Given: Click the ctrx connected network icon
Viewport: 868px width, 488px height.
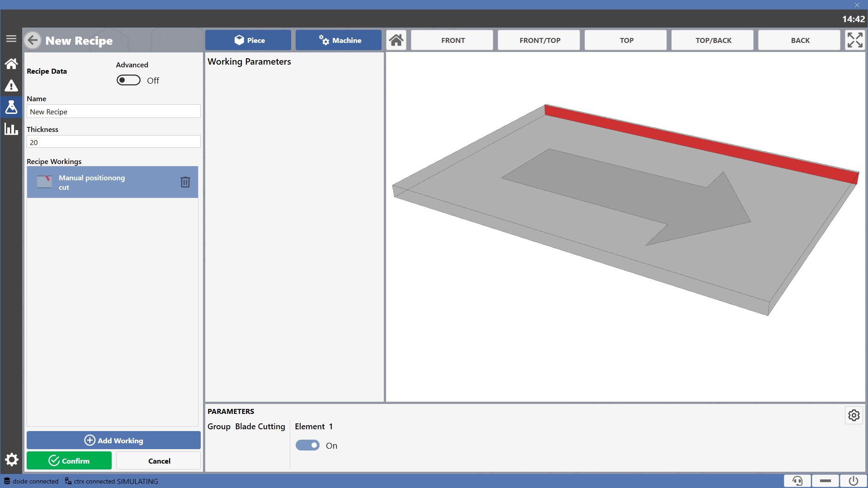Looking at the screenshot, I should [x=68, y=481].
